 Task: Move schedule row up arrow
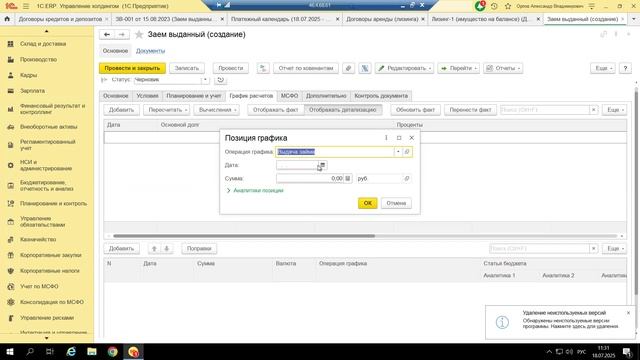click(154, 249)
